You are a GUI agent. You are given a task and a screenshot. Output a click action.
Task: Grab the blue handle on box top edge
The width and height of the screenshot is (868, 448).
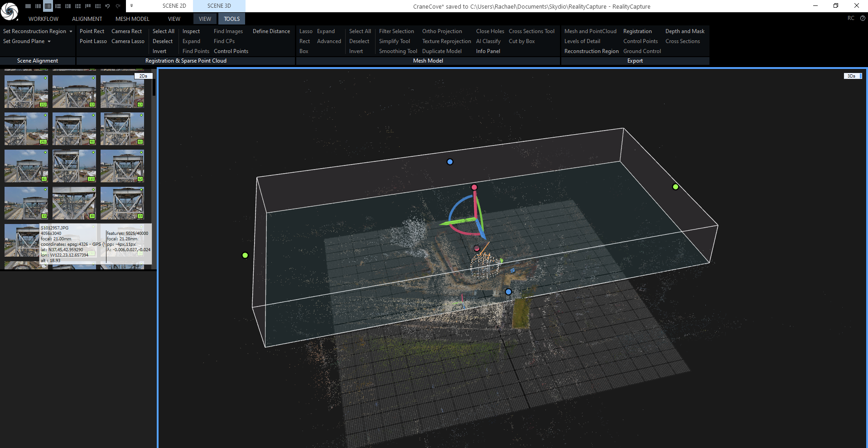450,162
